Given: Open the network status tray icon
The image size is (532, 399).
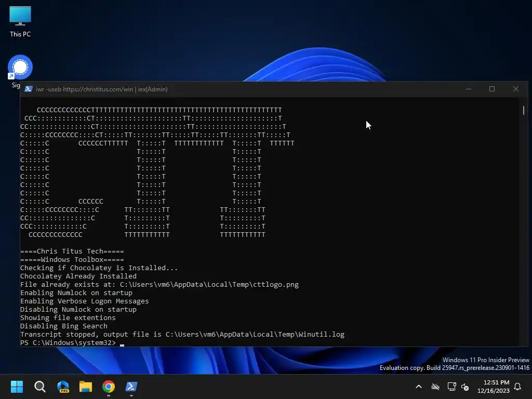Looking at the screenshot, I should pyautogui.click(x=451, y=387).
